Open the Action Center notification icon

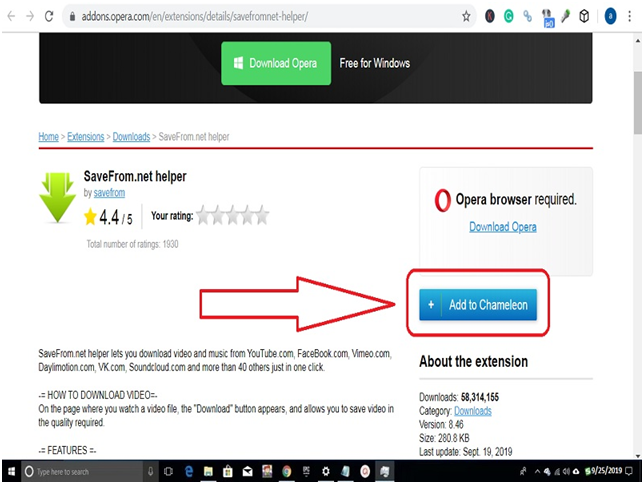coord(628,471)
